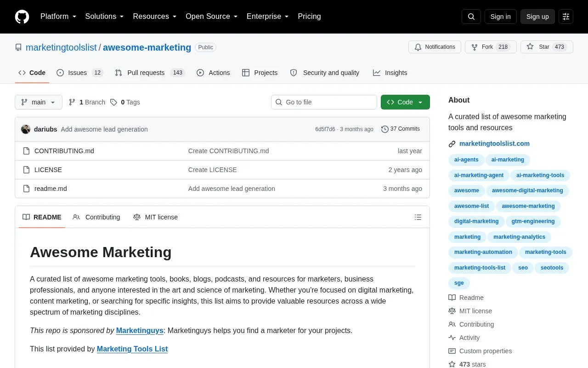Expand the Open Source menu
This screenshot has height=368, width=588.
[212, 17]
